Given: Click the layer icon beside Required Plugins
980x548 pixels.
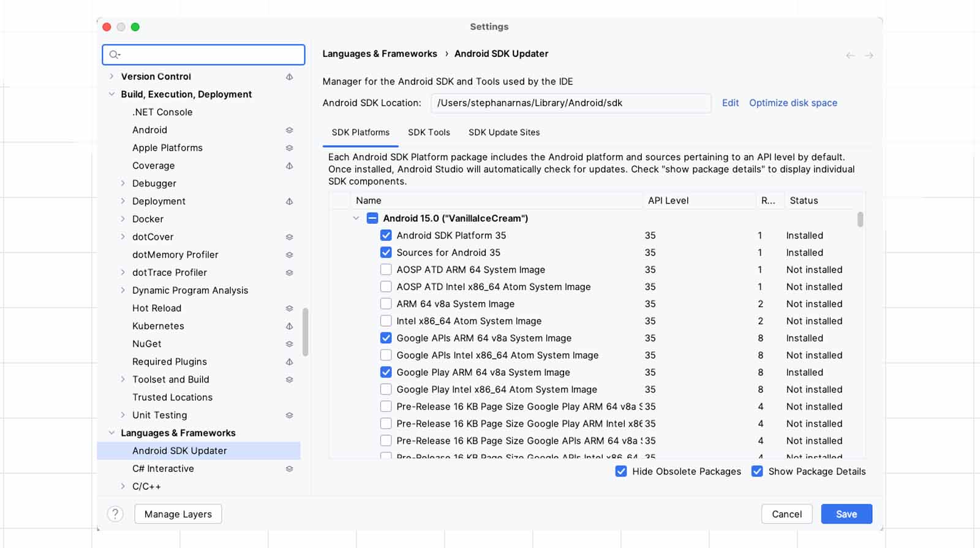Looking at the screenshot, I should pyautogui.click(x=289, y=362).
